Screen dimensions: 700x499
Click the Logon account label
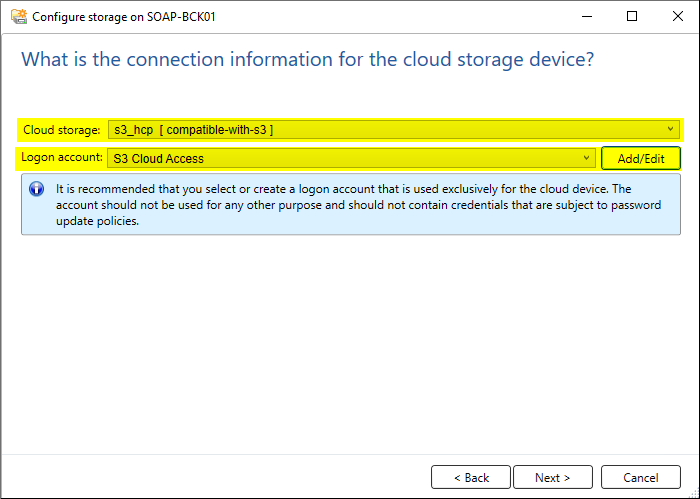point(62,158)
